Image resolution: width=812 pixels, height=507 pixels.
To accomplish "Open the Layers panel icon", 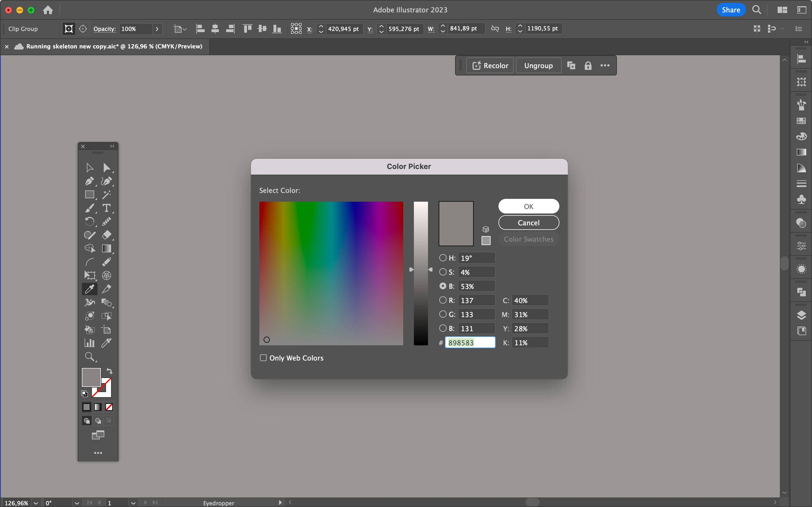I will [x=801, y=315].
